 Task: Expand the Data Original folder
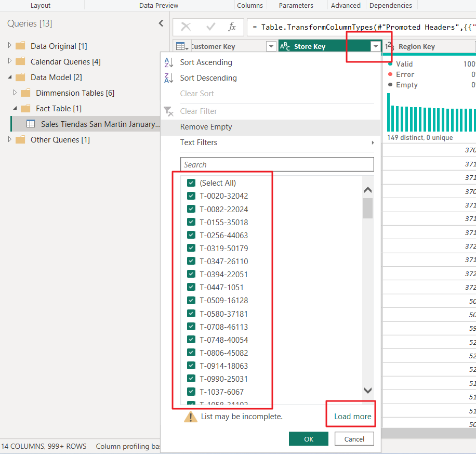[10, 45]
